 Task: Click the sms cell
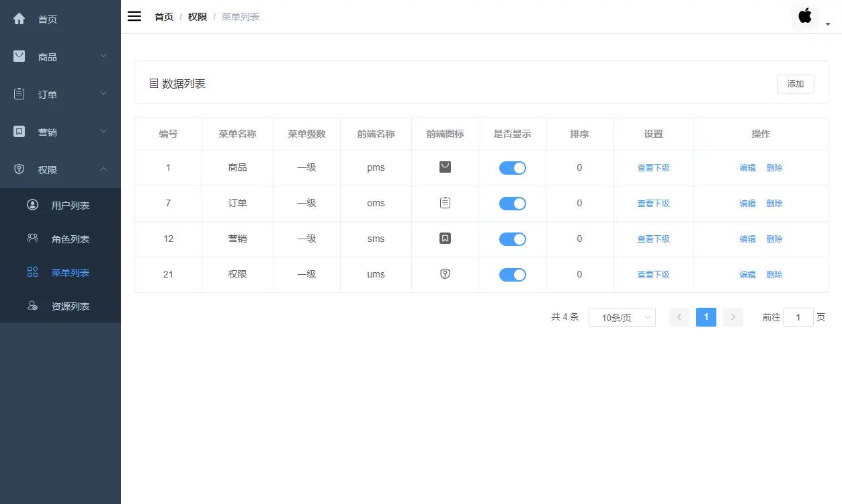(x=376, y=239)
